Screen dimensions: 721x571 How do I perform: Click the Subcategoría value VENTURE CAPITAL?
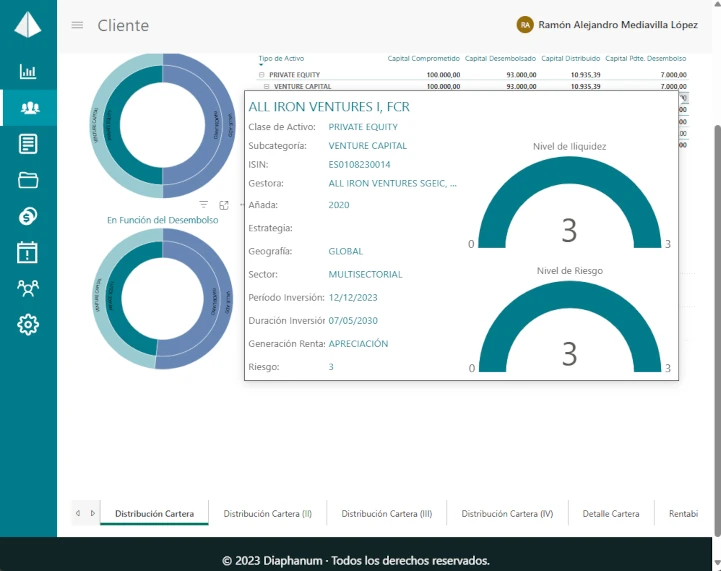[367, 146]
